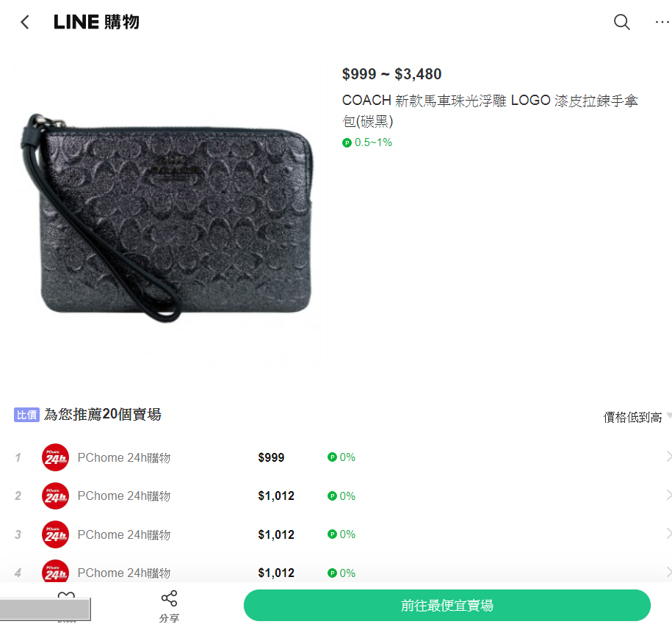
Task: Click the 比價 badge label
Action: pyautogui.click(x=26, y=415)
